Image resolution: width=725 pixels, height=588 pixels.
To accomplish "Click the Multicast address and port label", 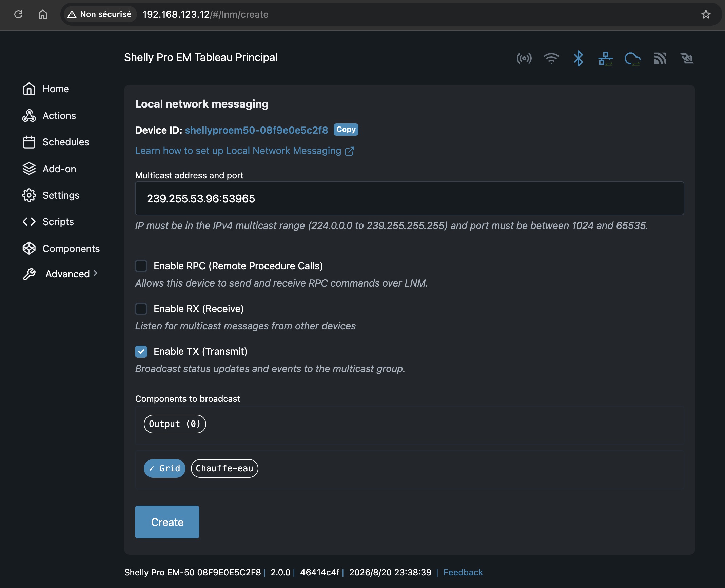I will click(x=189, y=175).
